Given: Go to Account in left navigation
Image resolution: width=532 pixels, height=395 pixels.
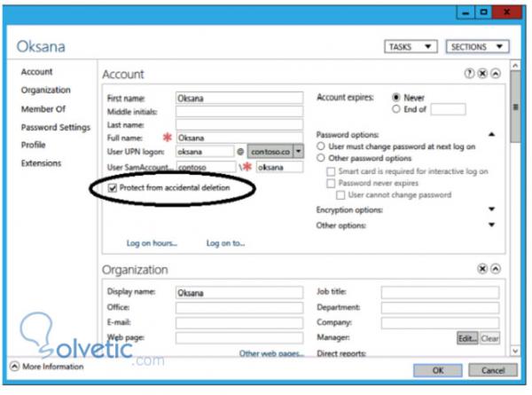Looking at the screenshot, I should [36, 72].
